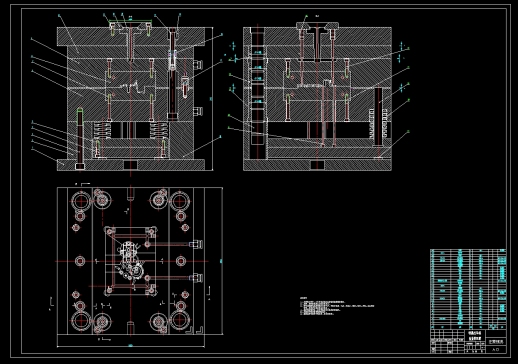The width and height of the screenshot is (518, 364).
Task: Select the molded part outline in plan view center
Action: point(131,261)
